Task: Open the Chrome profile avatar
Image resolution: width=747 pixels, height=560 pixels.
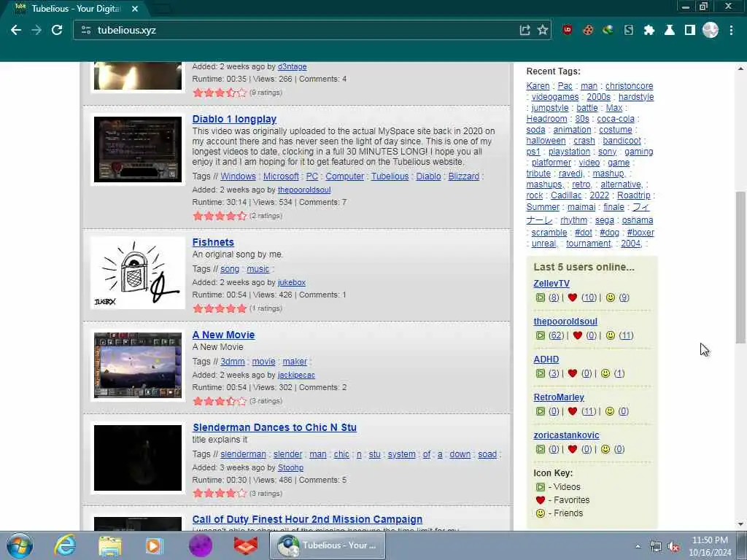Action: tap(711, 30)
